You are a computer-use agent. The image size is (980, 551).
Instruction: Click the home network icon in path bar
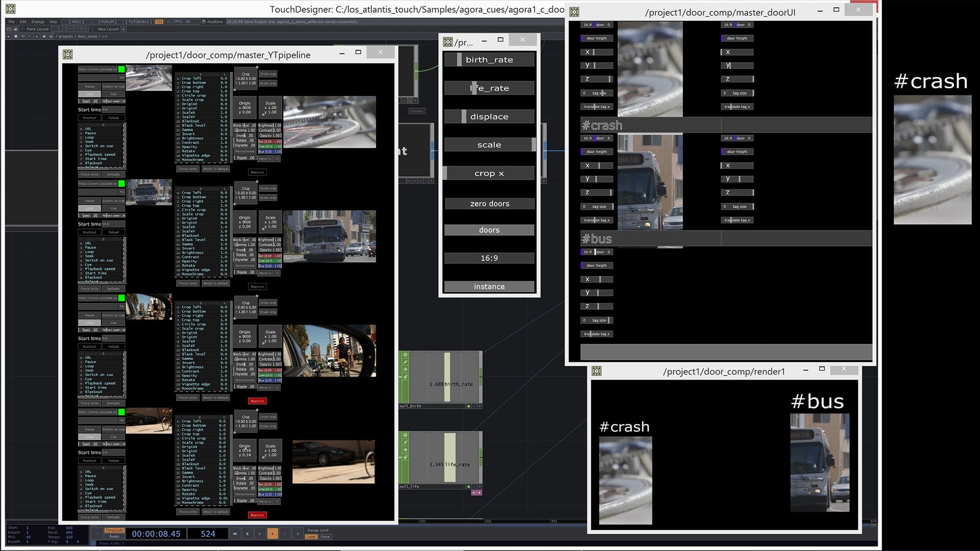click(51, 36)
